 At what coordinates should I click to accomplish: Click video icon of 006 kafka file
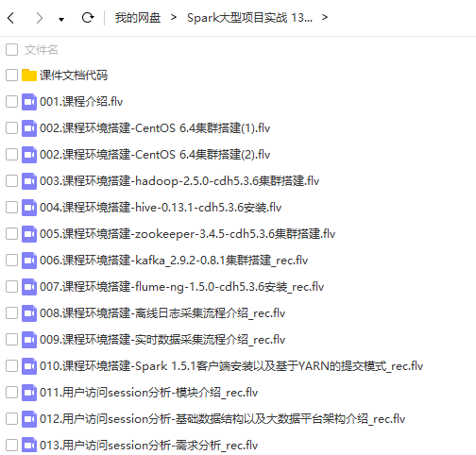(x=29, y=261)
